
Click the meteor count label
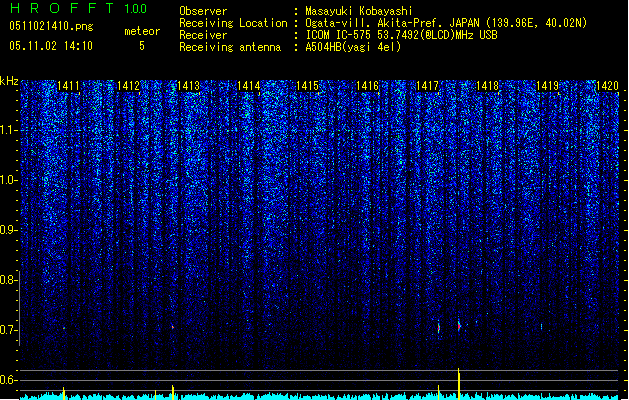pos(142,31)
